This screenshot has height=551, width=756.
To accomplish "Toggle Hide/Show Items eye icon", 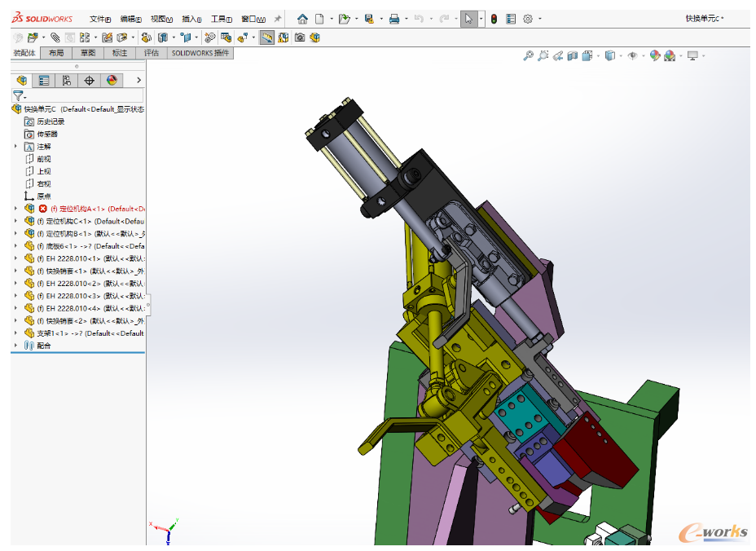I will (632, 56).
